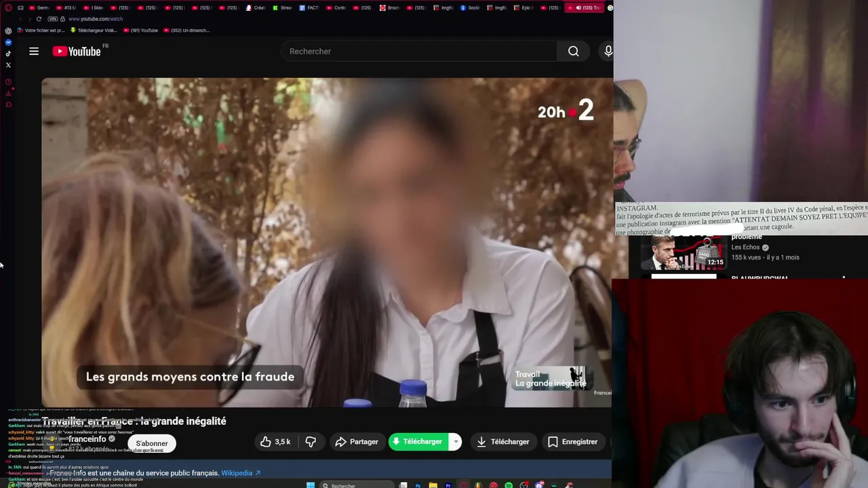
Task: Open Downloads from Opera sidebar
Action: point(8,93)
